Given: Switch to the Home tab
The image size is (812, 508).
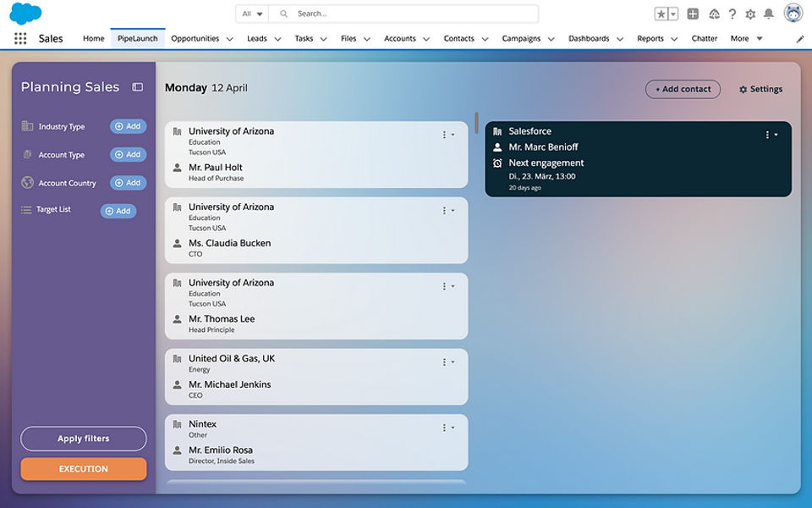Looking at the screenshot, I should [x=93, y=39].
